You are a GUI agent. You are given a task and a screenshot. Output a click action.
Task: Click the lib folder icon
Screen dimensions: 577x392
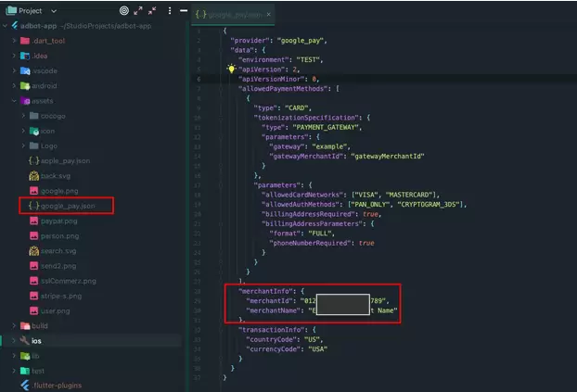tap(25, 356)
